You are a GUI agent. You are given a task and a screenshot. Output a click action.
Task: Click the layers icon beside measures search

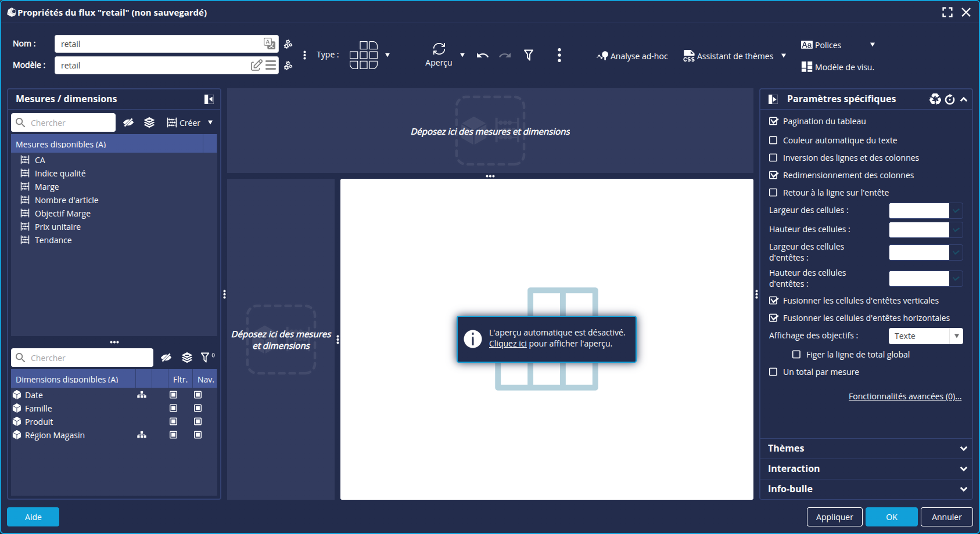pyautogui.click(x=149, y=122)
